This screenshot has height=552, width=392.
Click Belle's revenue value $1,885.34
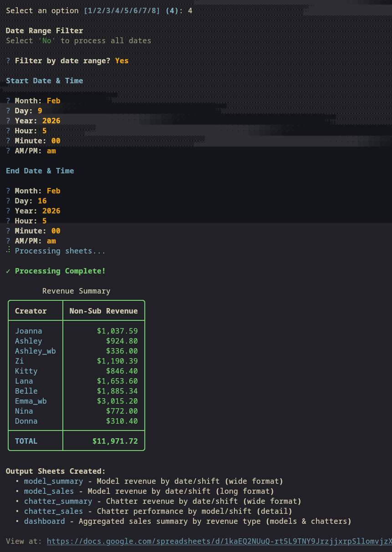point(117,391)
